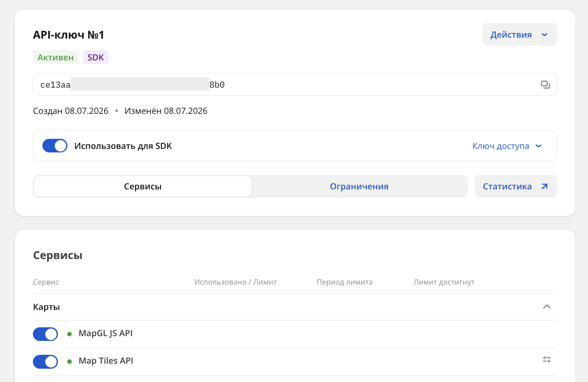Click the Лимит достигнут column header

(444, 282)
